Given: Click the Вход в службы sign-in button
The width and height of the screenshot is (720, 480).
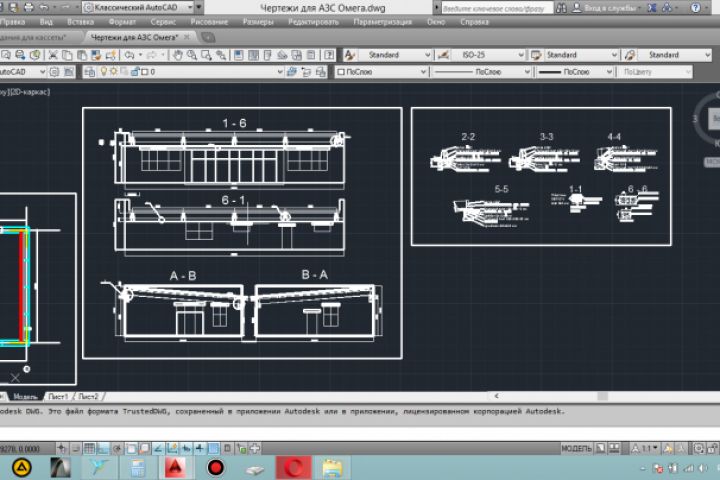Looking at the screenshot, I should 606,8.
